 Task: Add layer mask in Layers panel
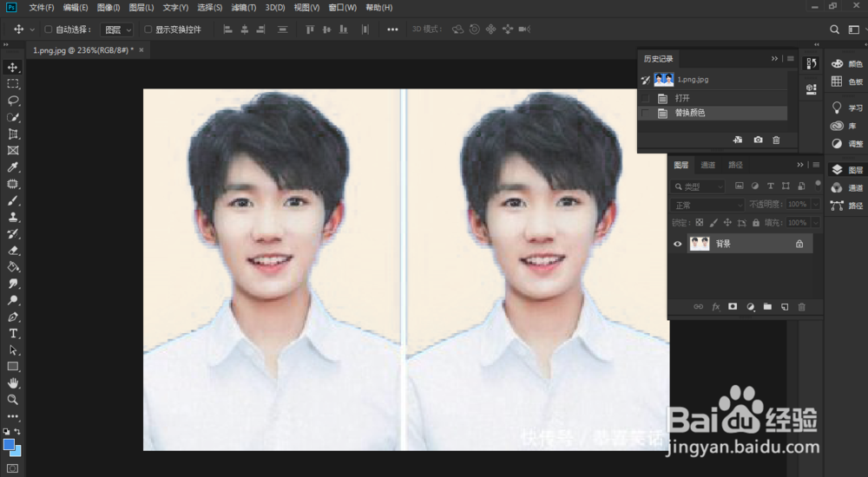click(733, 306)
